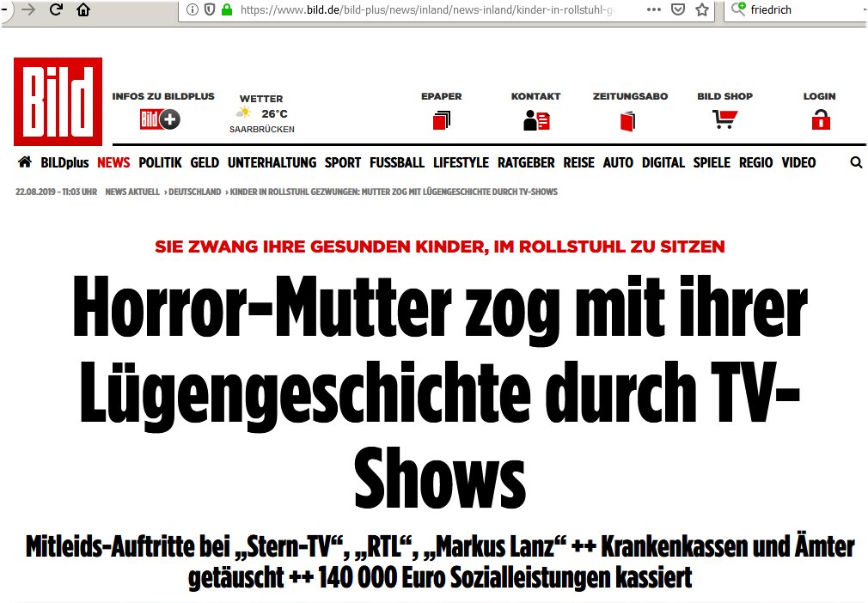Open tracking protection shield icon
The width and height of the screenshot is (868, 603).
tap(209, 9)
